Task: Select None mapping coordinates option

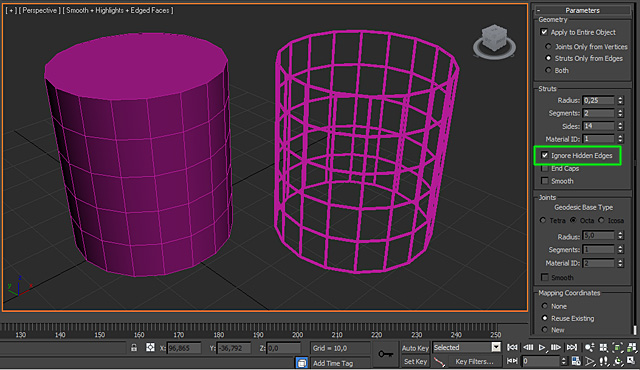Action: click(x=545, y=306)
